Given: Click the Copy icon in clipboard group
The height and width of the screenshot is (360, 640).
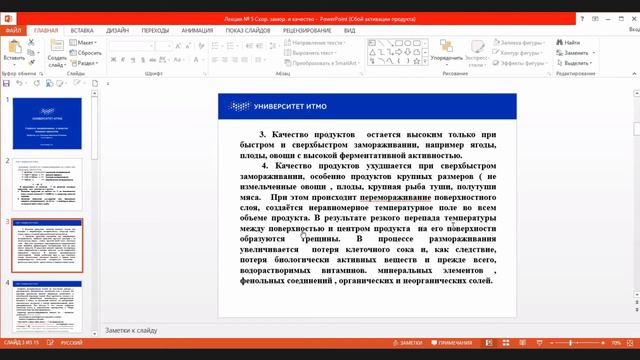Looking at the screenshot, I should pyautogui.click(x=31, y=52).
